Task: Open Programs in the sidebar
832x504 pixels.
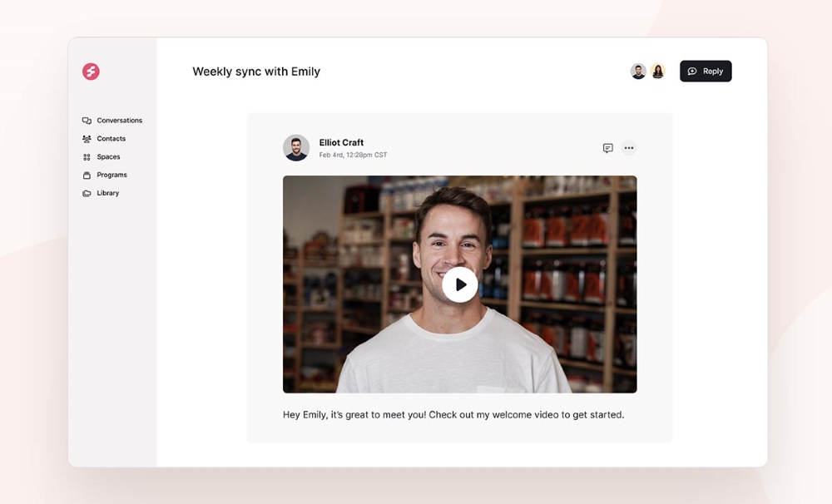Action: 105,175
